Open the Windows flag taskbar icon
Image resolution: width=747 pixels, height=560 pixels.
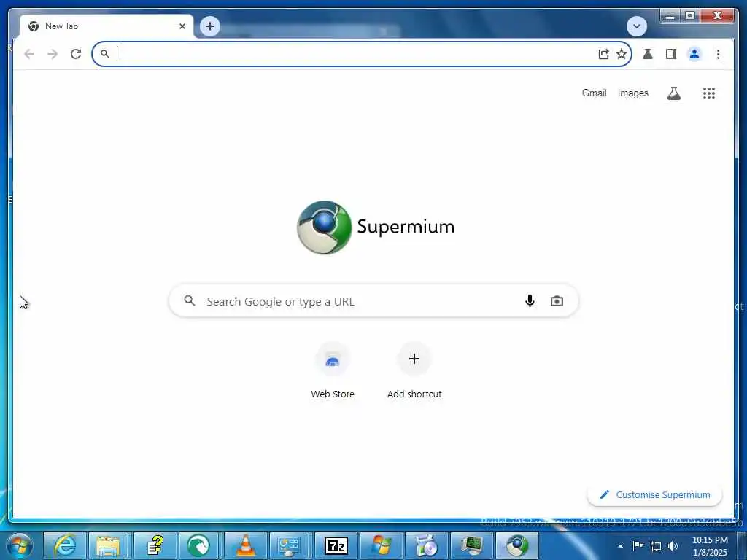point(381,545)
